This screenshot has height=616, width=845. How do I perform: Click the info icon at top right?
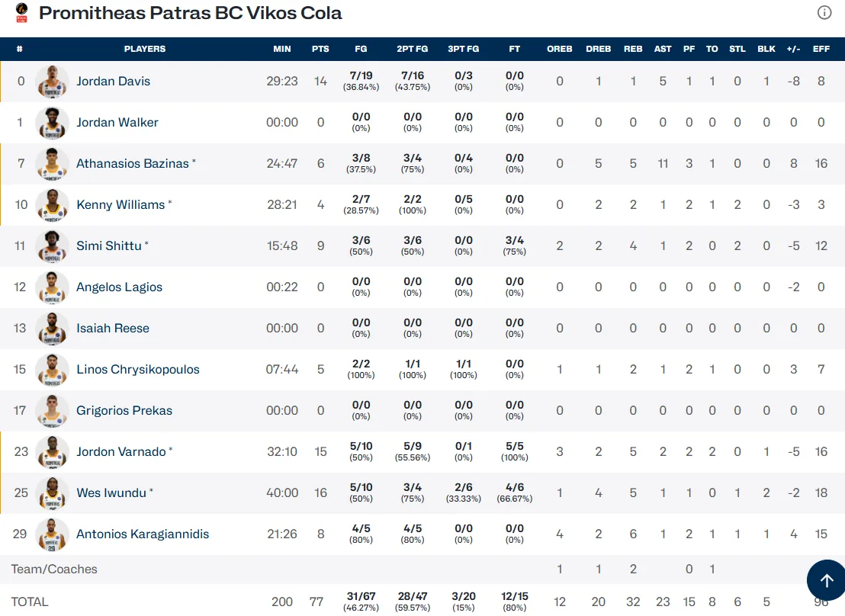click(x=824, y=12)
